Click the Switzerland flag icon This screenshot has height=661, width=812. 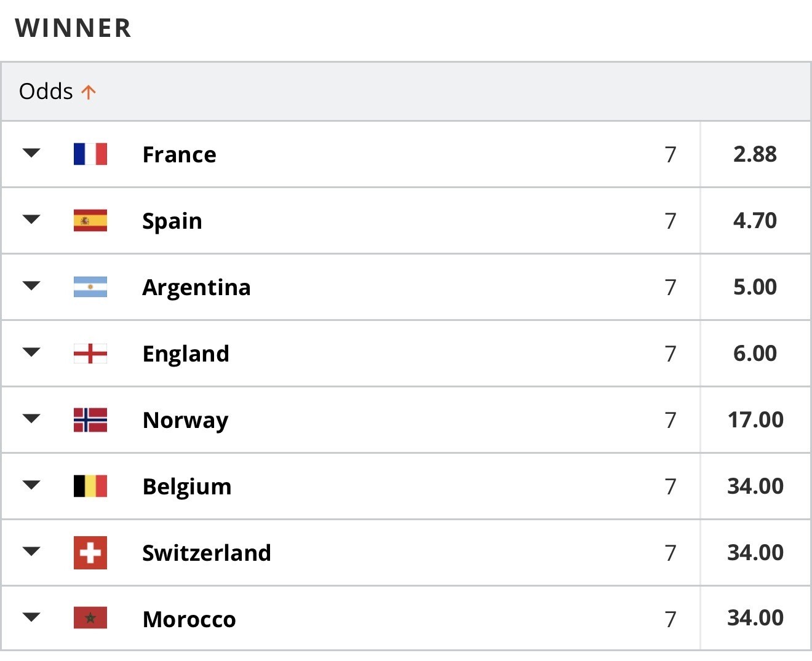[90, 552]
